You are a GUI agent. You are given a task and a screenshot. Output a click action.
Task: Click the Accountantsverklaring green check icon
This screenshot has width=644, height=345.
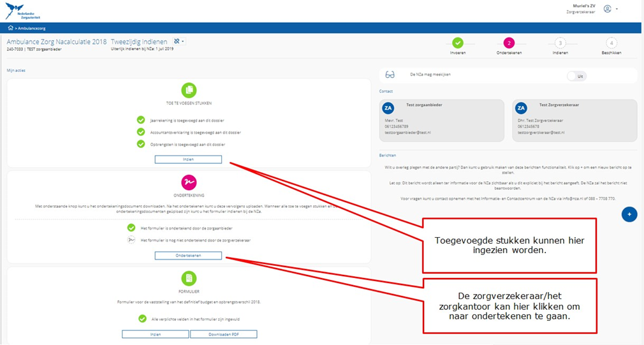[141, 132]
